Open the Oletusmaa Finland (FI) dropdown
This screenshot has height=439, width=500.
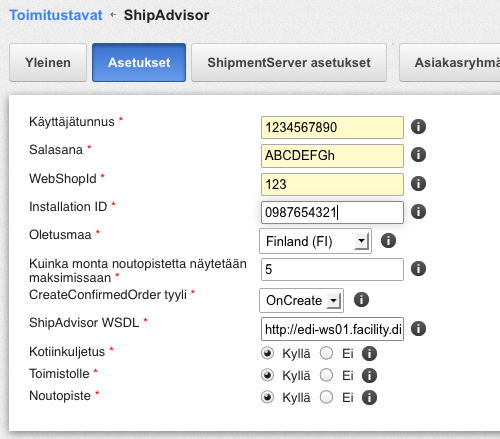coord(315,241)
